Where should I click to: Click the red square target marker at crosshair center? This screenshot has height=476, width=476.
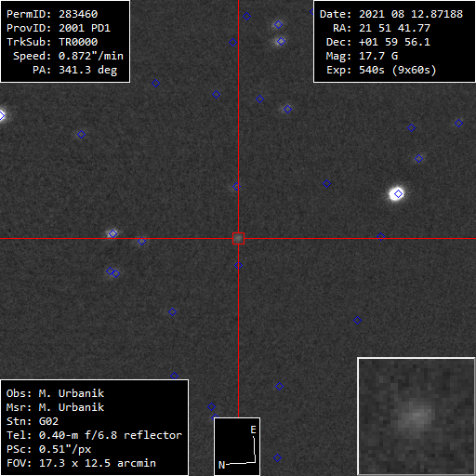[238, 239]
